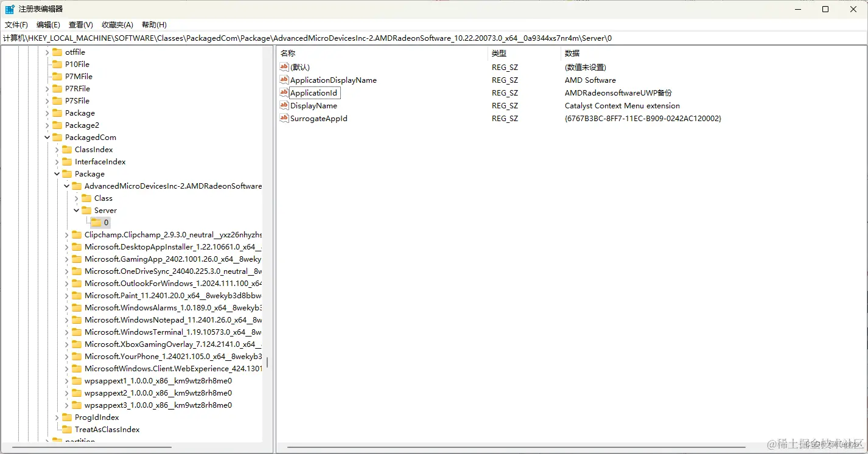Click the Microsoft.GamingApp folder icon
868x454 pixels.
click(x=77, y=259)
